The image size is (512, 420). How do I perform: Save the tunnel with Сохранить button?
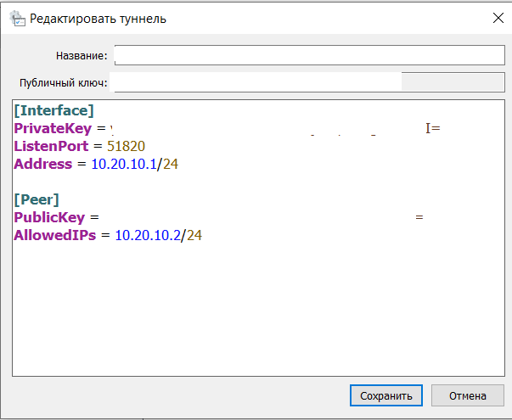[386, 395]
